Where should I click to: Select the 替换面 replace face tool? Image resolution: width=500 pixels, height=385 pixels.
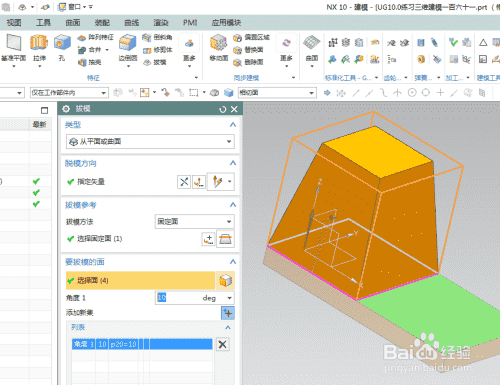[x=248, y=50]
